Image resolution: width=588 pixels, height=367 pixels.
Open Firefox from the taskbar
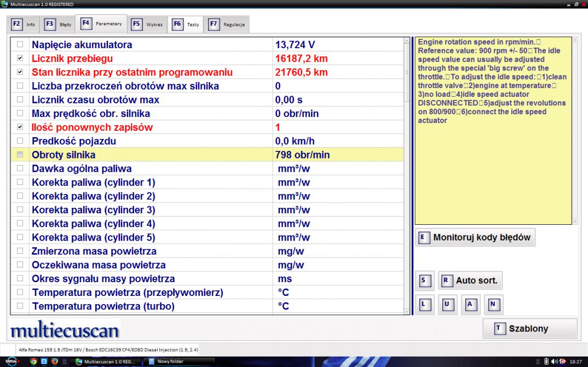point(54,362)
